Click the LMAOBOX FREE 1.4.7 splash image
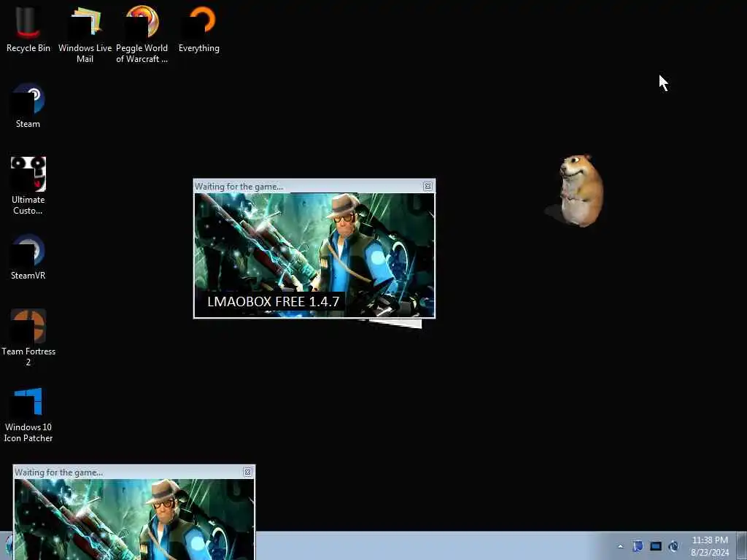Viewport: 747px width, 560px height. pyautogui.click(x=314, y=254)
